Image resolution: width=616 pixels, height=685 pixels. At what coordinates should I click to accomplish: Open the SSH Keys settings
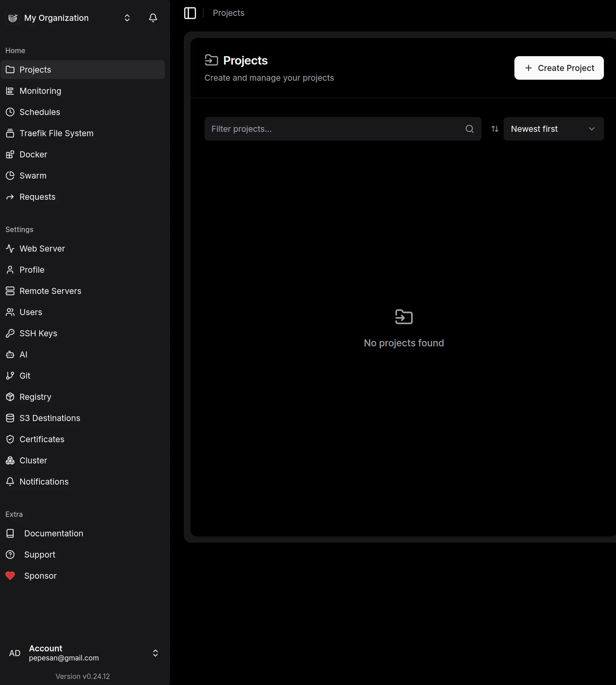(x=38, y=333)
